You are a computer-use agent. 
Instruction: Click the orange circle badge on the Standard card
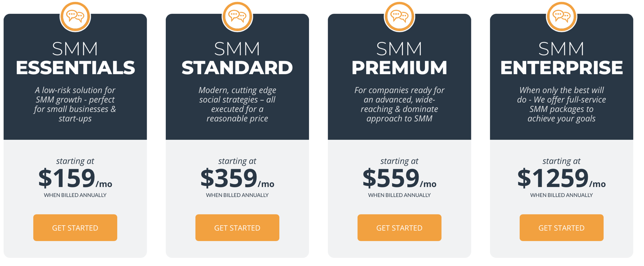click(x=237, y=16)
